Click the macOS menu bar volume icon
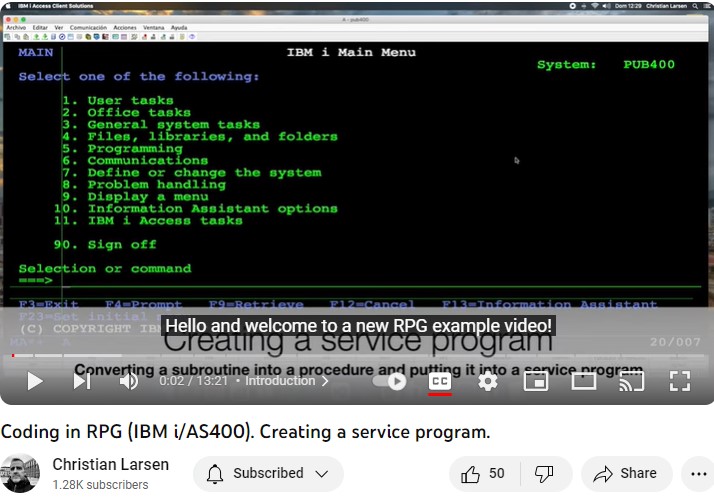This screenshot has height=500, width=714. coord(606,6)
